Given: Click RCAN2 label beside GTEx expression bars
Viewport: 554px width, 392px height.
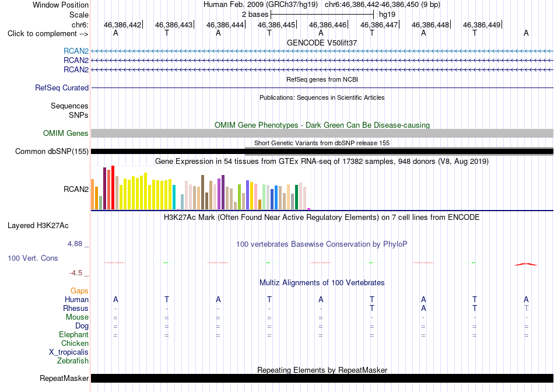Looking at the screenshot, I should click(x=76, y=189).
